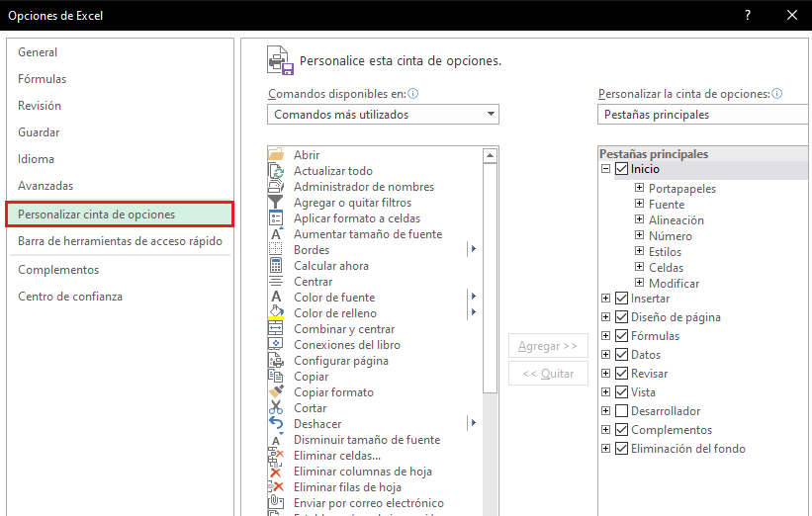This screenshot has height=516, width=812.
Task: Click the Color de fuente letter icon
Action: [x=276, y=298]
